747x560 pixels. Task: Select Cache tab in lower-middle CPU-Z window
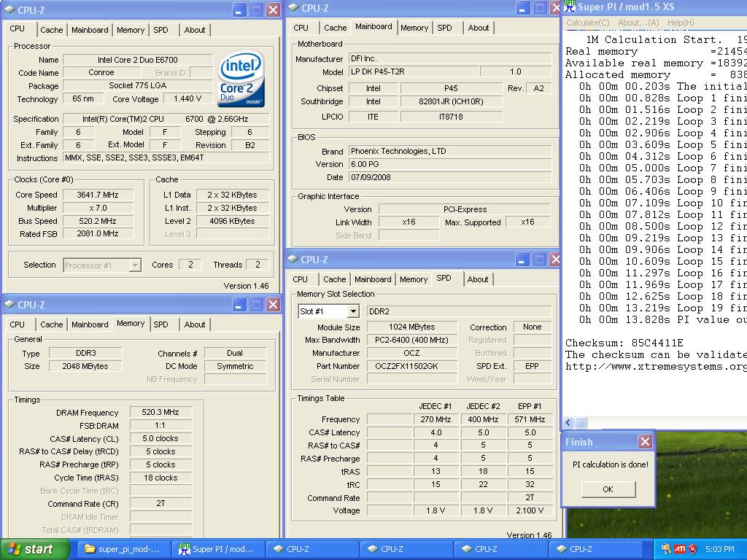pos(334,279)
